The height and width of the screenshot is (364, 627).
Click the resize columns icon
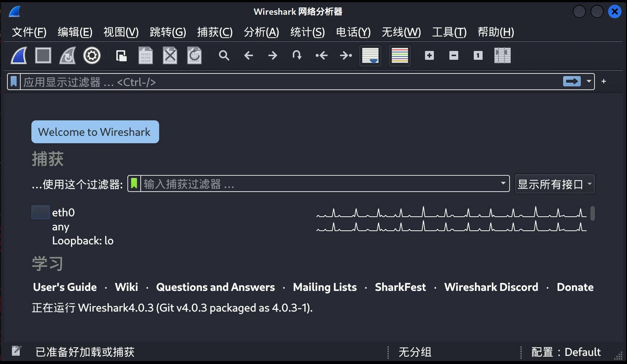(503, 56)
